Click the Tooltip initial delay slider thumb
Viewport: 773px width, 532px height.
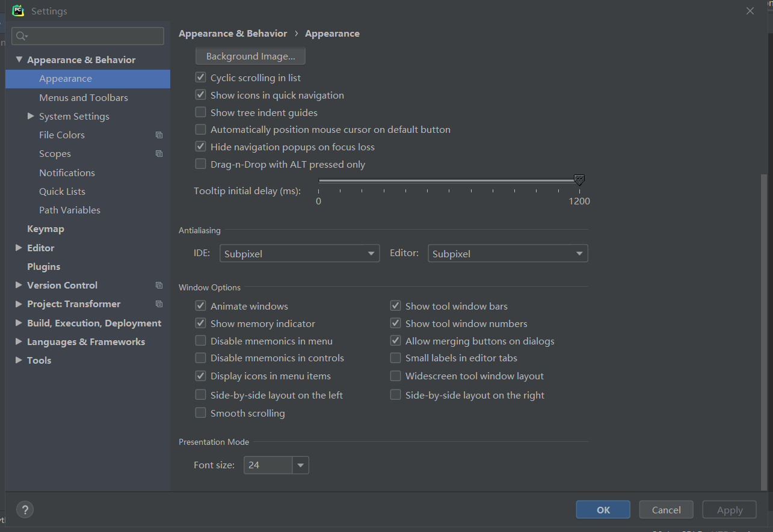pyautogui.click(x=579, y=180)
